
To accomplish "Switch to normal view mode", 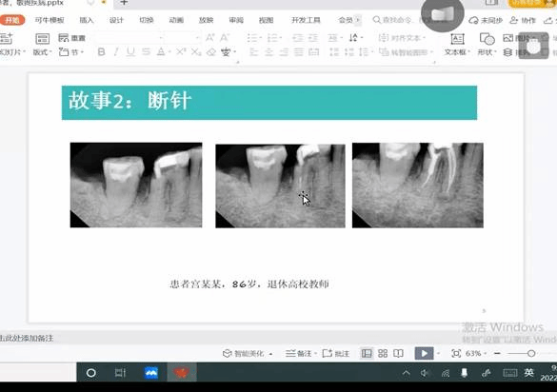I will tap(367, 353).
